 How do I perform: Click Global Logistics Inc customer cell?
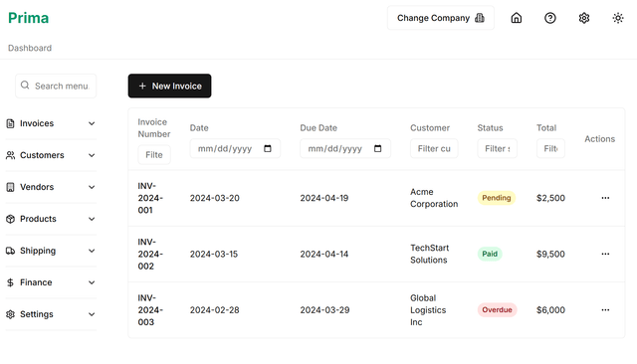click(428, 310)
